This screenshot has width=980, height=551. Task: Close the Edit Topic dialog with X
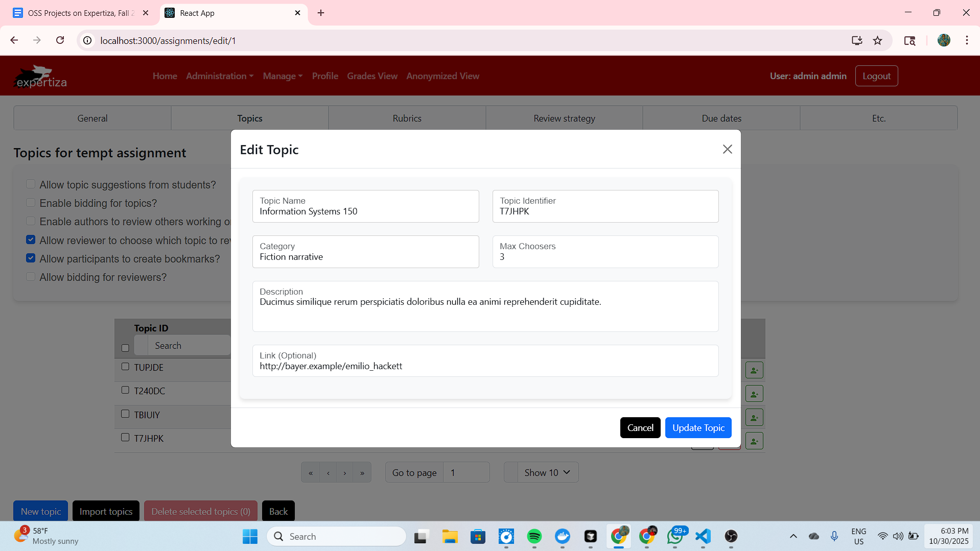pyautogui.click(x=727, y=149)
